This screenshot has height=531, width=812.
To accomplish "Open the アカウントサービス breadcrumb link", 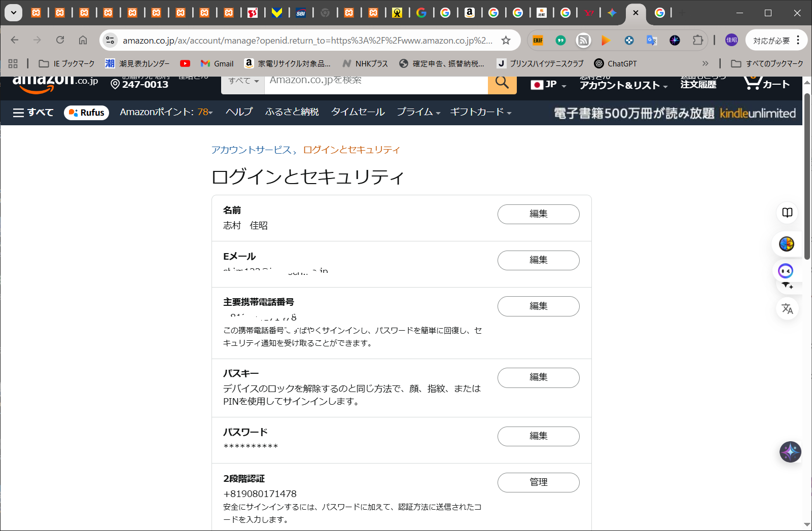I will (x=251, y=150).
